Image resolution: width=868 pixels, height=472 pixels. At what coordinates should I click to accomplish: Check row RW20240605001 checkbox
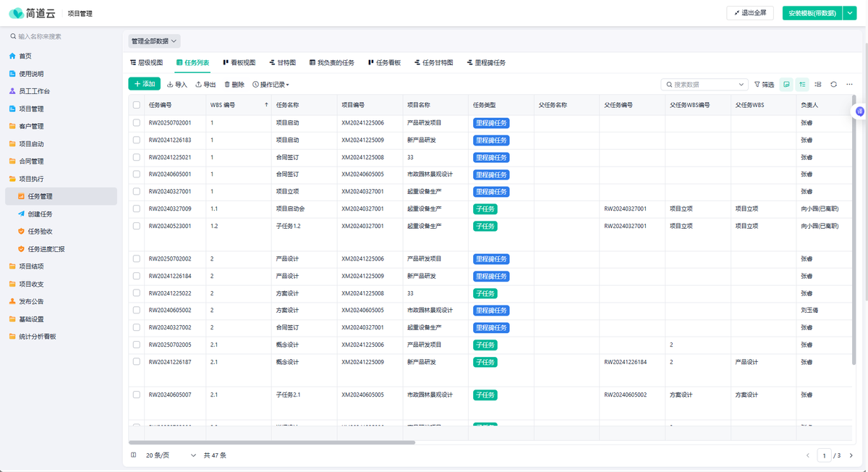coord(137,174)
